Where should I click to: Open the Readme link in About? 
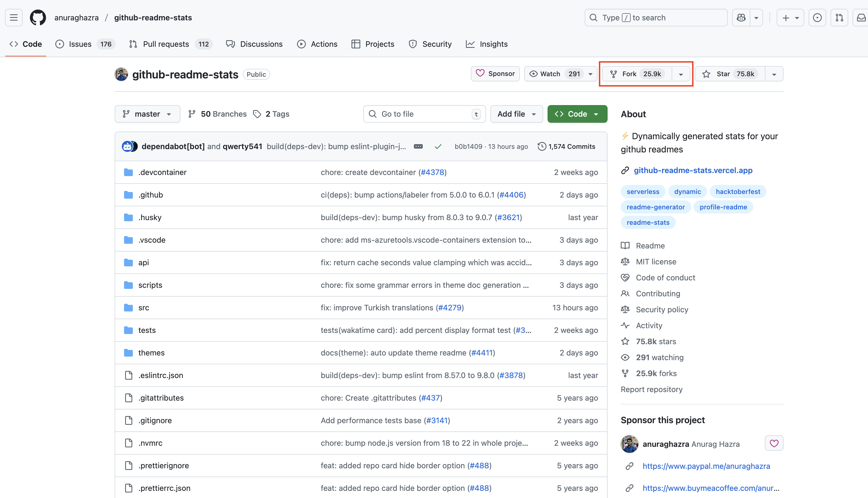coord(650,246)
